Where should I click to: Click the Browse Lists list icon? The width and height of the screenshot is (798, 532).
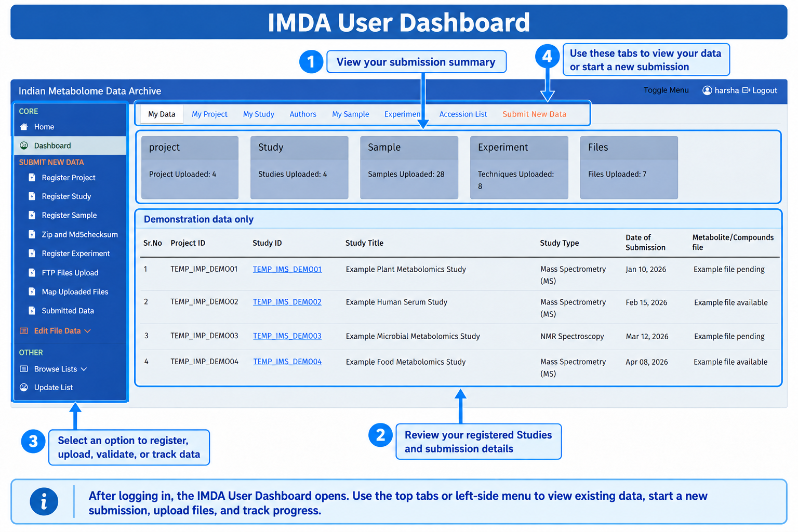pos(24,369)
